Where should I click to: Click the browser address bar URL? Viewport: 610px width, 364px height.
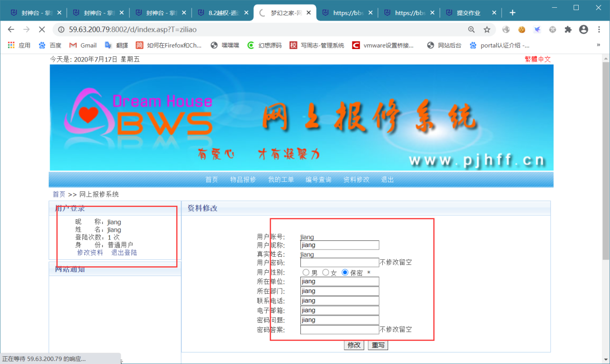click(x=133, y=29)
